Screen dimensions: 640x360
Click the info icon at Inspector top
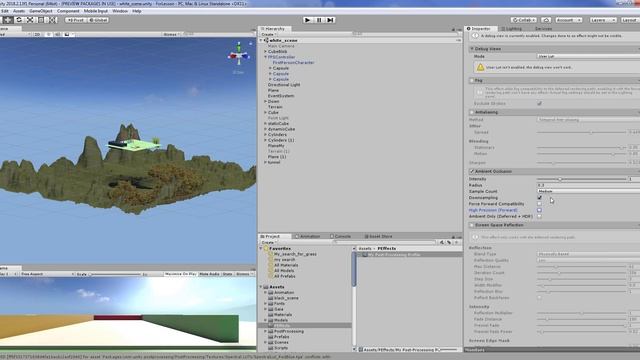click(476, 36)
